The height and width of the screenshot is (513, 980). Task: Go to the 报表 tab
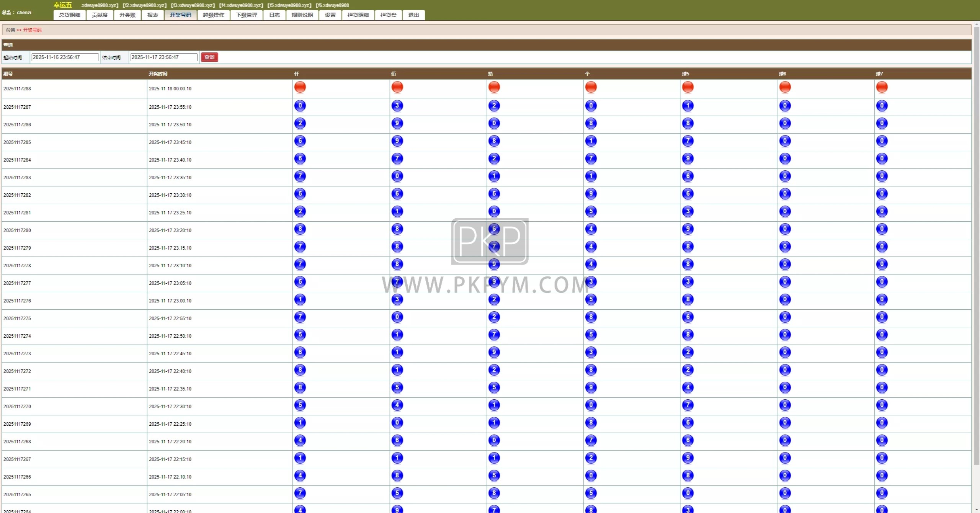click(x=153, y=15)
